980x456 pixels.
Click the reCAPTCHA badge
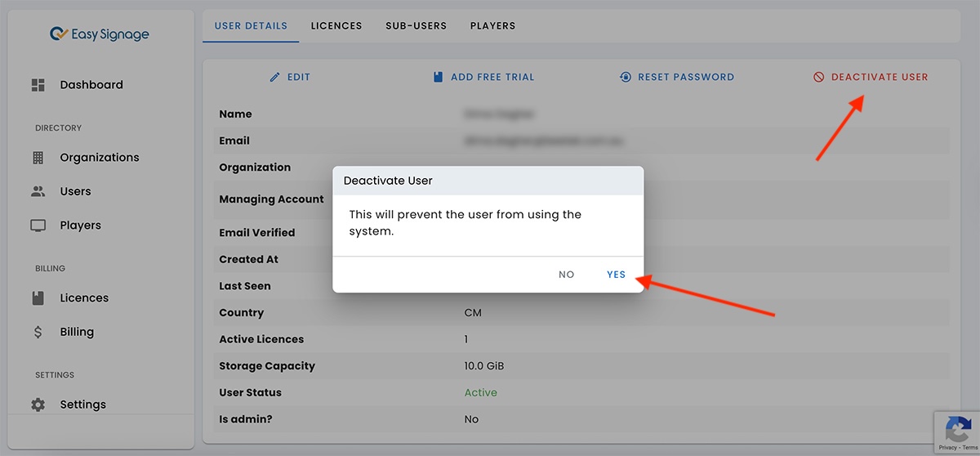pos(956,428)
